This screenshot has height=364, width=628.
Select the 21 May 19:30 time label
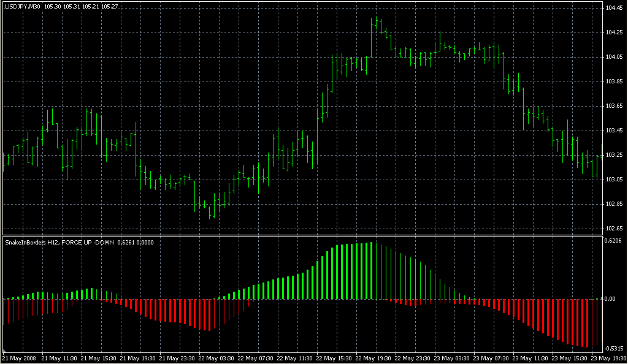[x=139, y=358]
